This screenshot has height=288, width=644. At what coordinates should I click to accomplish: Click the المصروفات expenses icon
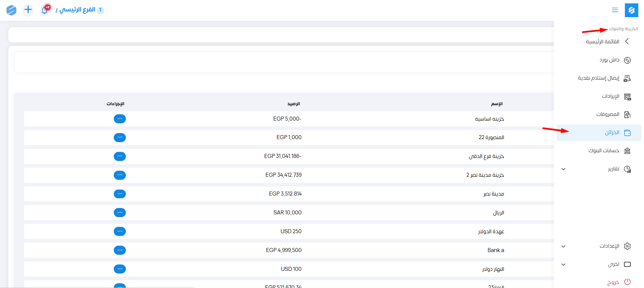click(627, 115)
